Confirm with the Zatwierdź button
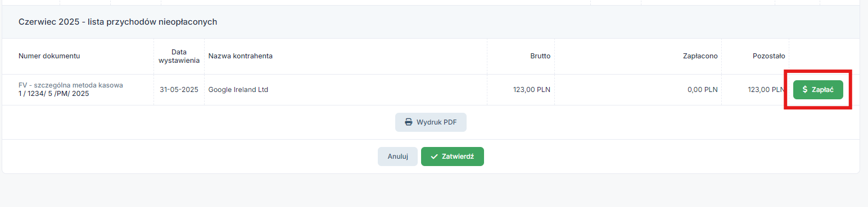Viewport: 868px width, 207px height. (453, 157)
